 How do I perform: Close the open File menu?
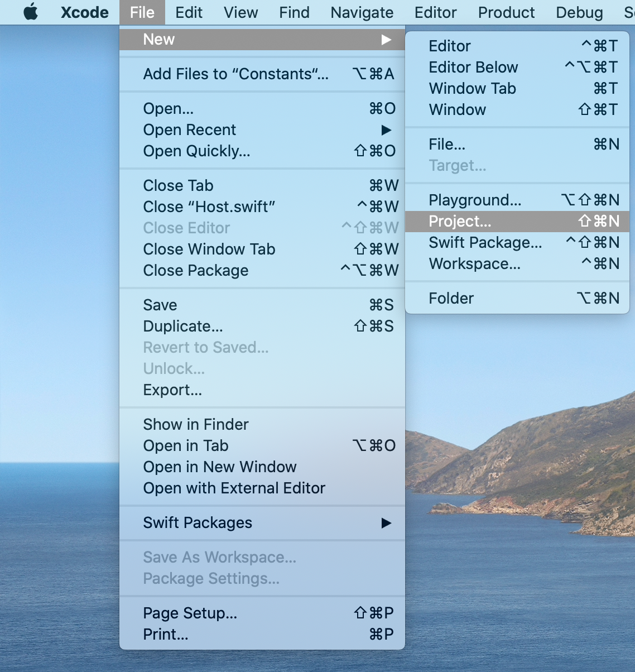142,12
